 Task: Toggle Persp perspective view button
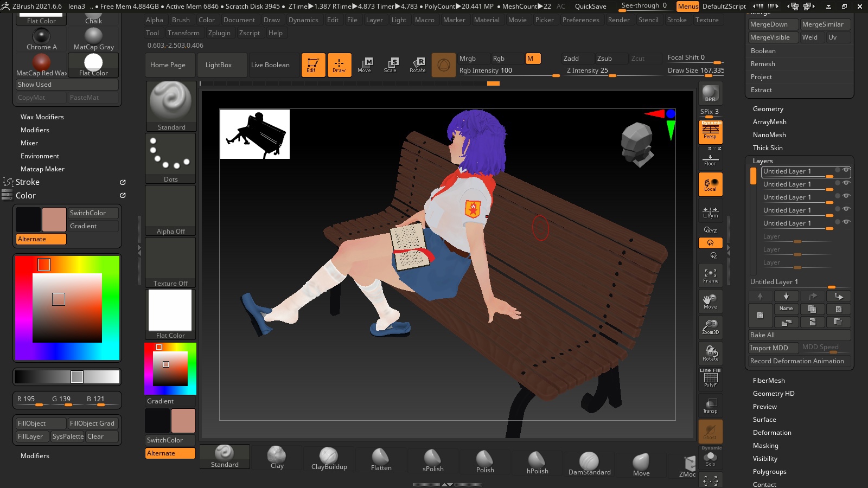(x=710, y=132)
